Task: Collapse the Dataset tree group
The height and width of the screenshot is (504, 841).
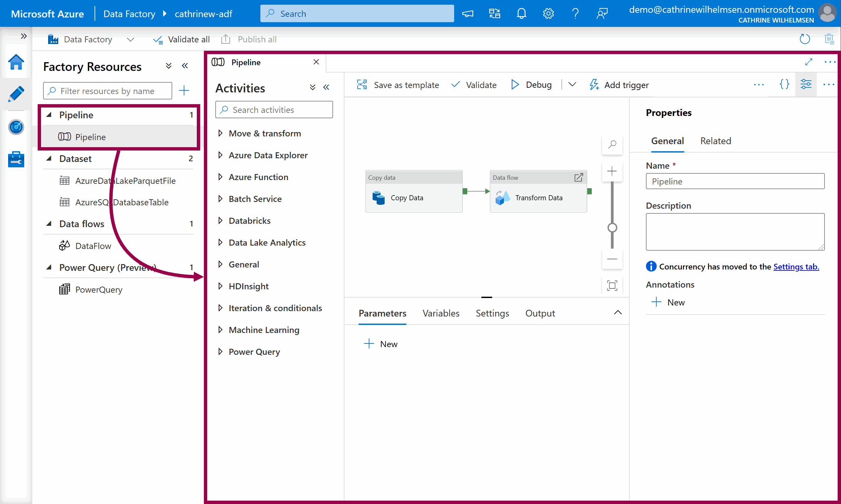Action: (x=49, y=159)
